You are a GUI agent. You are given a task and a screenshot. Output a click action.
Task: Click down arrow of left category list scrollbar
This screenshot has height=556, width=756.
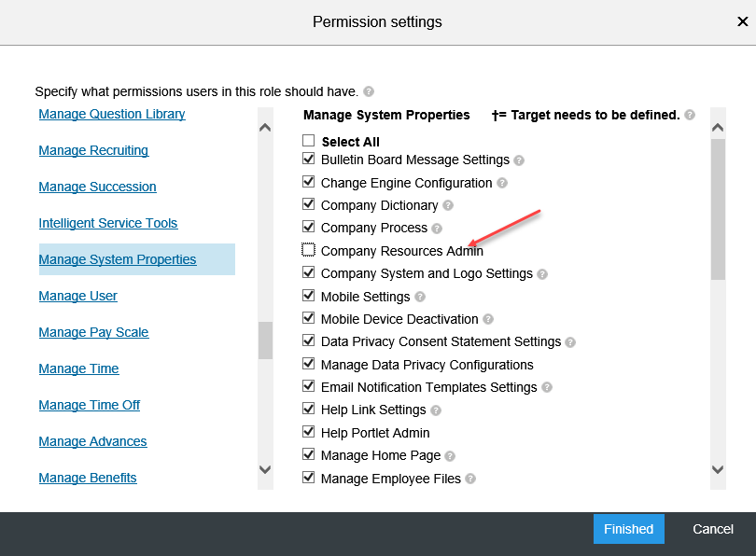coord(265,469)
